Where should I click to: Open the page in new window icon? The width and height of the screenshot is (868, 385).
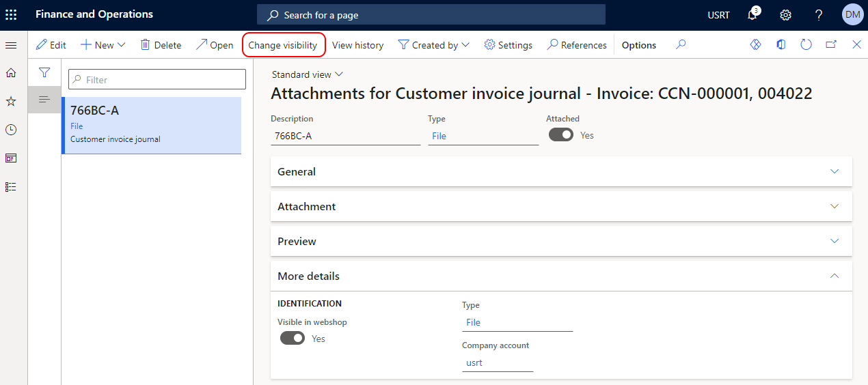point(831,44)
